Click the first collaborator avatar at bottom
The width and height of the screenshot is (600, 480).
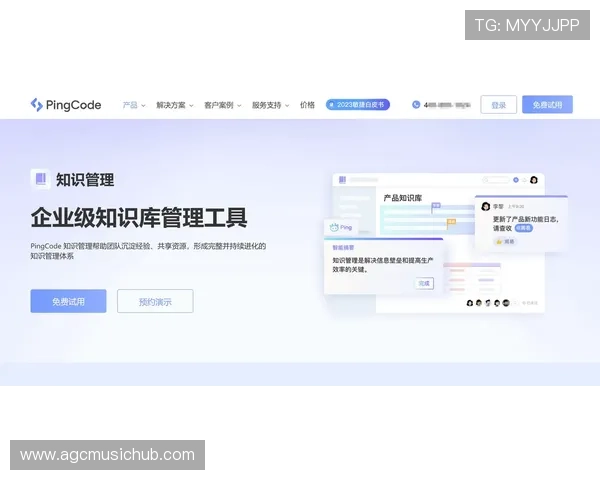pos(470,303)
